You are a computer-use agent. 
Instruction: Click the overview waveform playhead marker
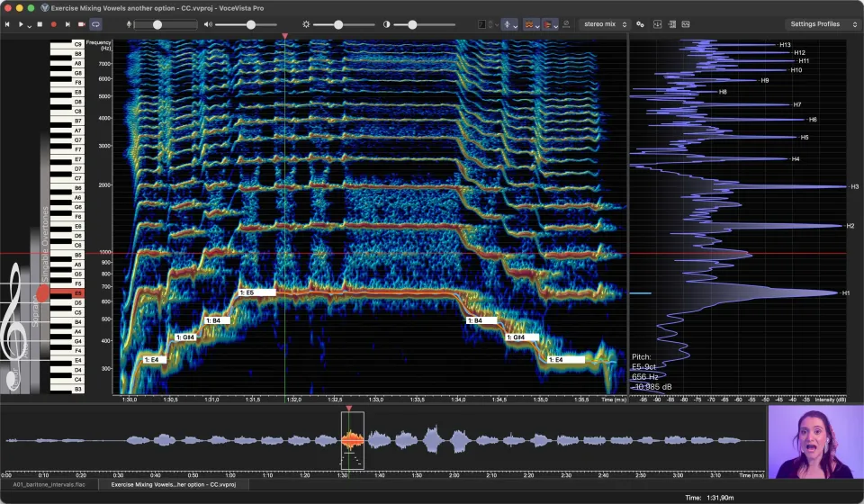pos(349,409)
